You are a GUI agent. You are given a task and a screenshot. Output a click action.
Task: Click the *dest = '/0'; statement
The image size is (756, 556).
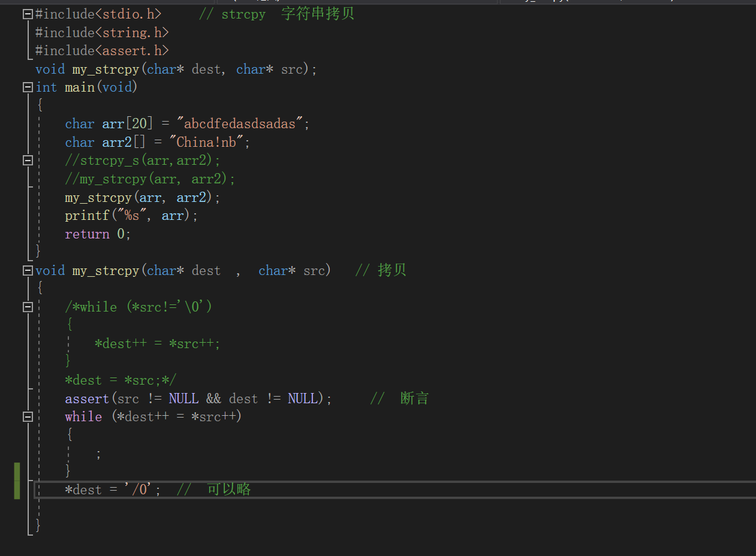[113, 489]
